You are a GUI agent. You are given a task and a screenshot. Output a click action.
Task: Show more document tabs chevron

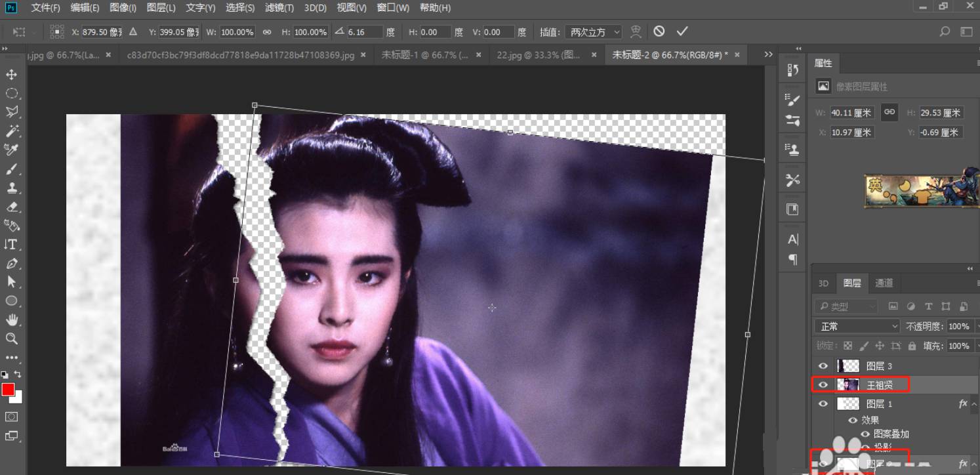[x=769, y=54]
